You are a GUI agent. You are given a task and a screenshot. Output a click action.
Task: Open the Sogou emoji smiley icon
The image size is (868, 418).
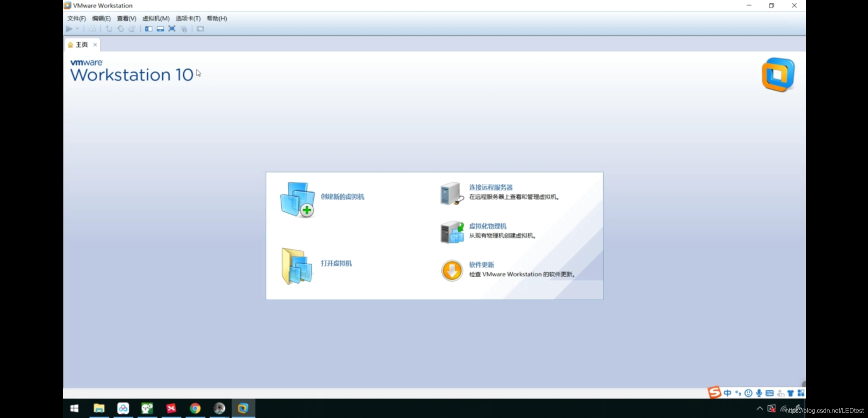(749, 393)
